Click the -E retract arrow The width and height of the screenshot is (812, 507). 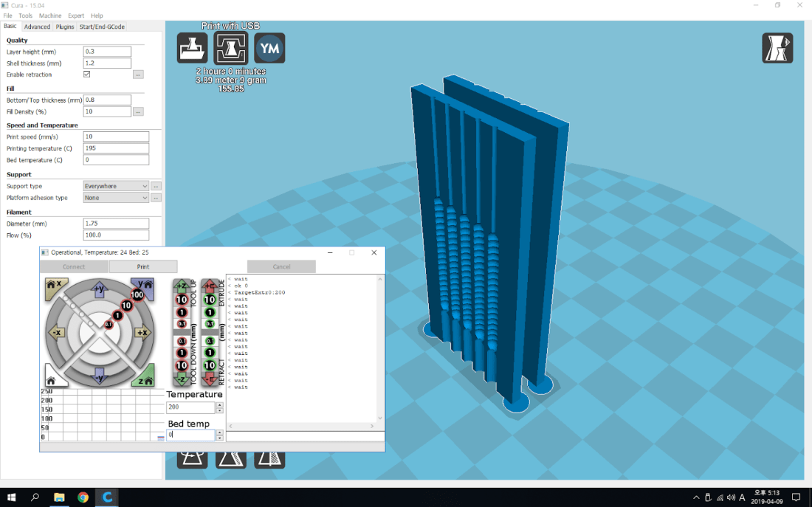210,379
